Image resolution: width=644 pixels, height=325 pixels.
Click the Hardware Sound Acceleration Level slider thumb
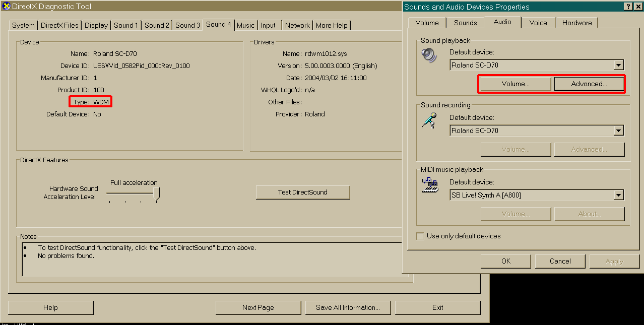(x=157, y=194)
